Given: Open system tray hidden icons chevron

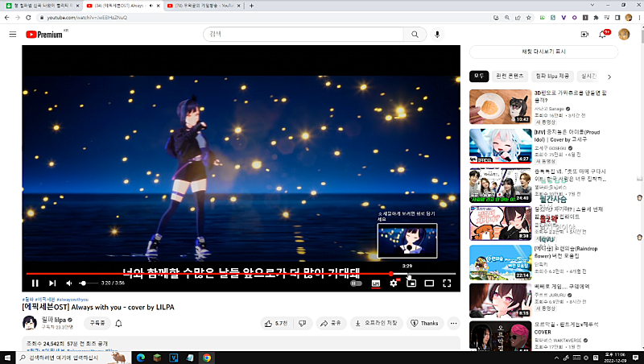Looking at the screenshot, I should click(x=556, y=358).
